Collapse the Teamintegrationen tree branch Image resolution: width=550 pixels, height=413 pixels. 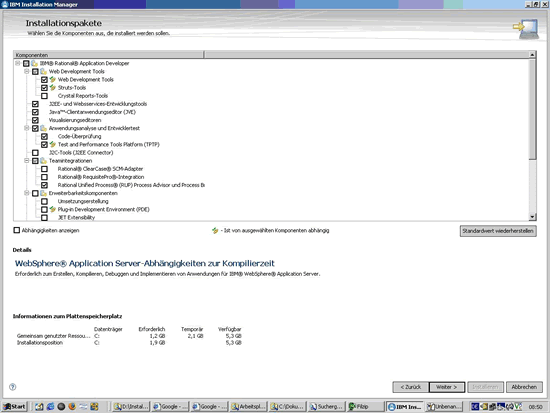coord(27,161)
